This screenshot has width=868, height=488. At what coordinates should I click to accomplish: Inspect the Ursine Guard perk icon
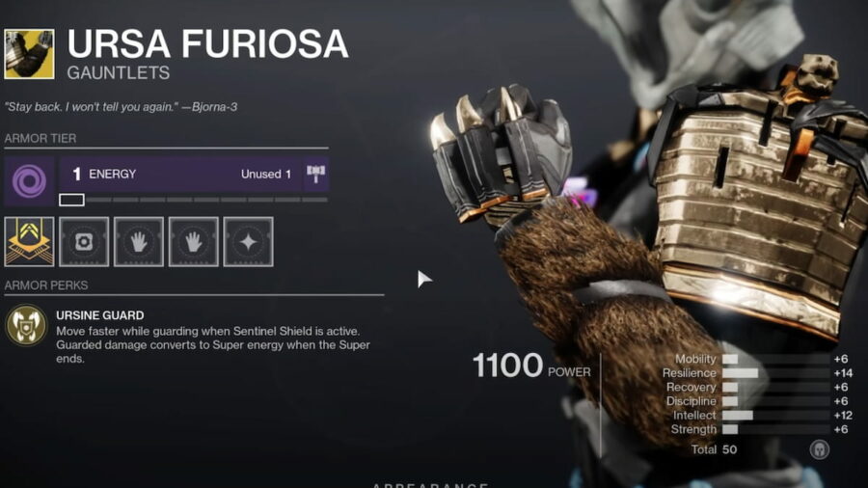(26, 325)
